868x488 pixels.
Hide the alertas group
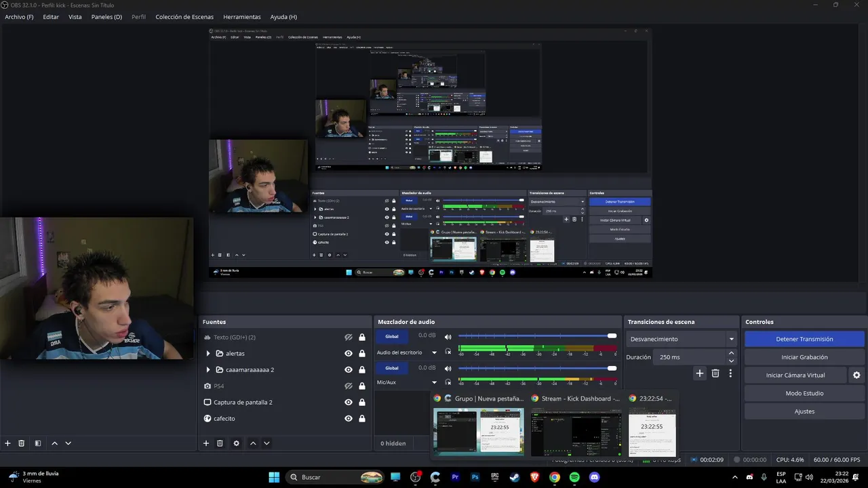(349, 353)
